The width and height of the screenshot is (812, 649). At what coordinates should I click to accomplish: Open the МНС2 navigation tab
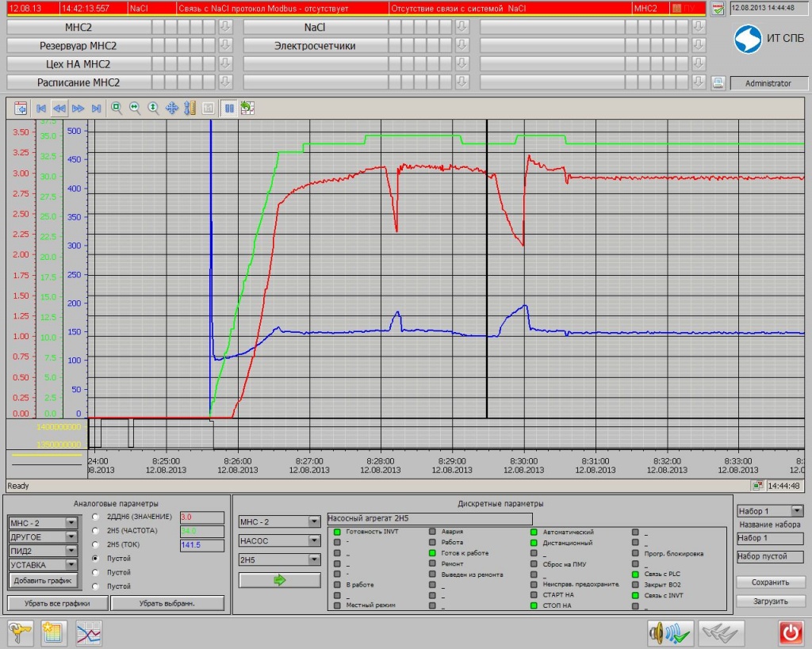pyautogui.click(x=79, y=27)
